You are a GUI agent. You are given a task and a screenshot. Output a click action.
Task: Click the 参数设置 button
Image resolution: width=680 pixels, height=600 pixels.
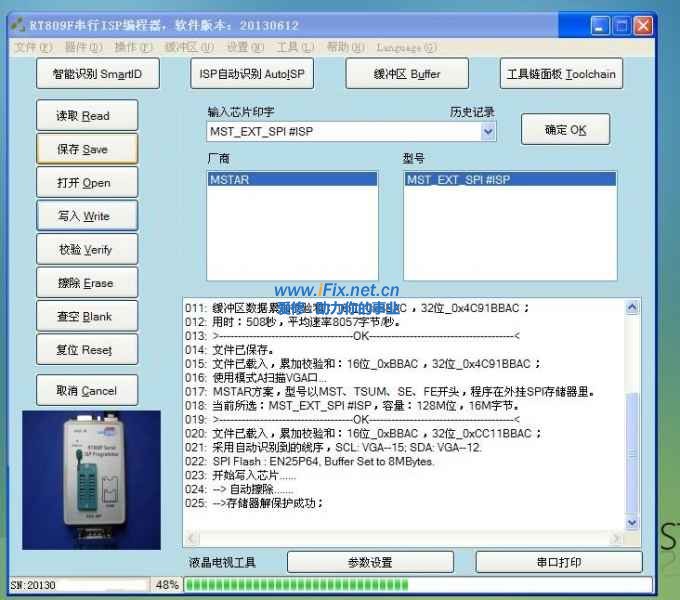370,562
